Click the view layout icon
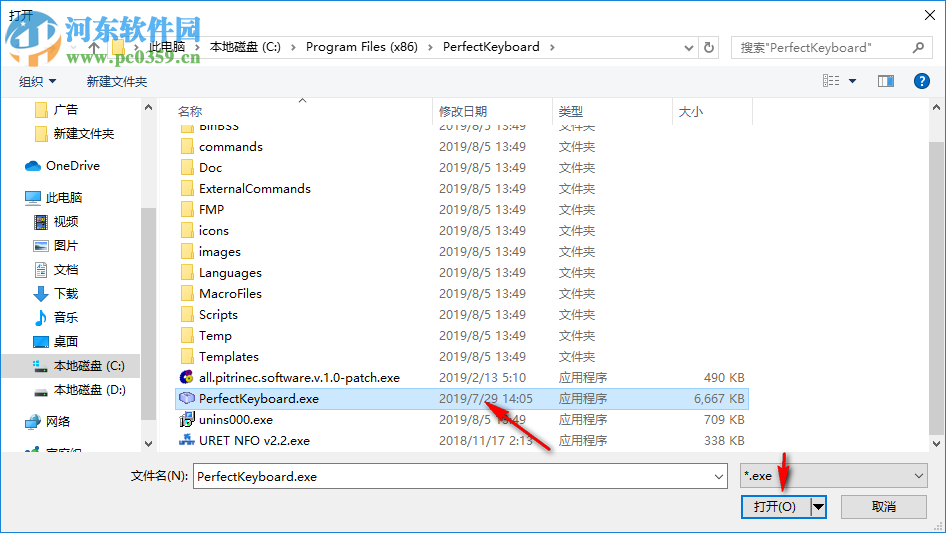946x533 pixels. coord(831,81)
